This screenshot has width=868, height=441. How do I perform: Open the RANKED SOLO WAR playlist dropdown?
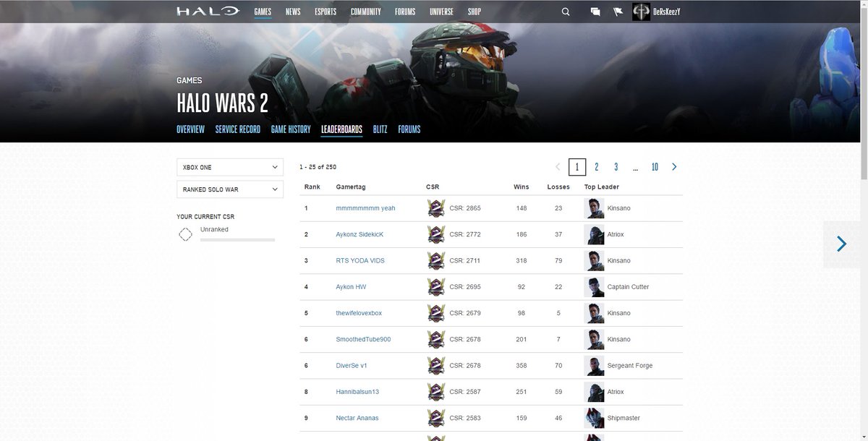(230, 189)
